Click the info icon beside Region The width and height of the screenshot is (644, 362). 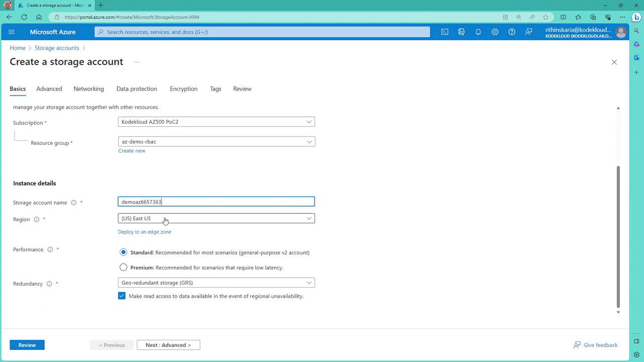pyautogui.click(x=36, y=219)
